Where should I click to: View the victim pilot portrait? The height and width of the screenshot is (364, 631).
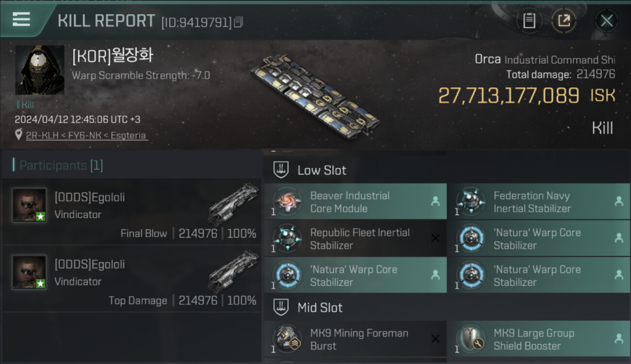point(39,70)
